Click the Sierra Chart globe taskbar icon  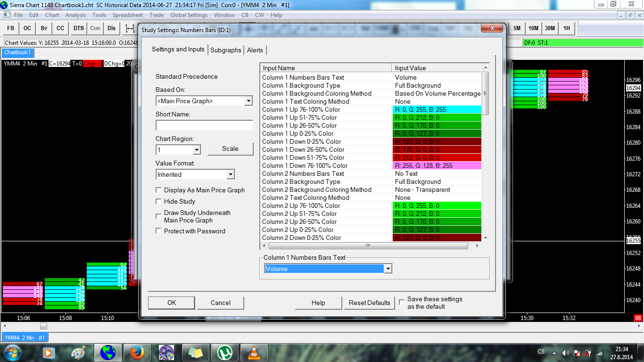[108, 353]
